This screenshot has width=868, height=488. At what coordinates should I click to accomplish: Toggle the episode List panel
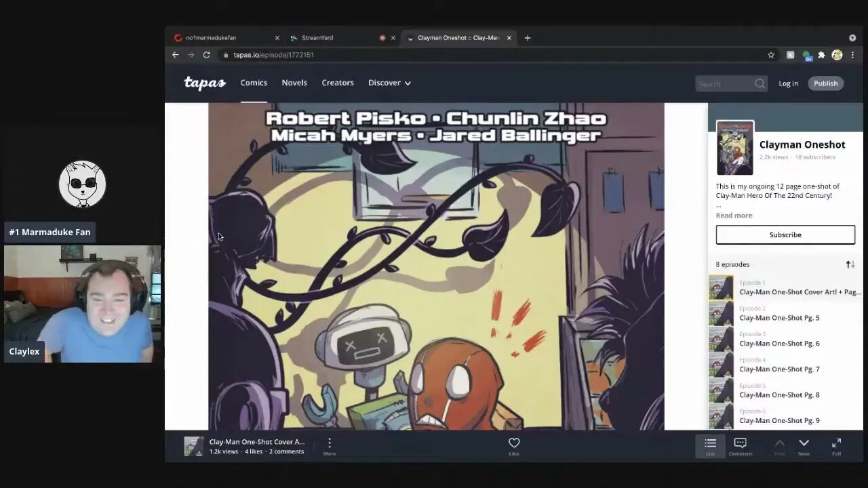tap(710, 445)
